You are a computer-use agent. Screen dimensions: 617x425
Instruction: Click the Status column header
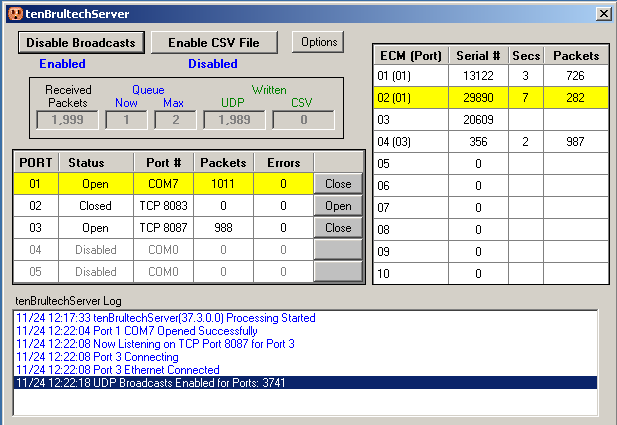pos(96,163)
